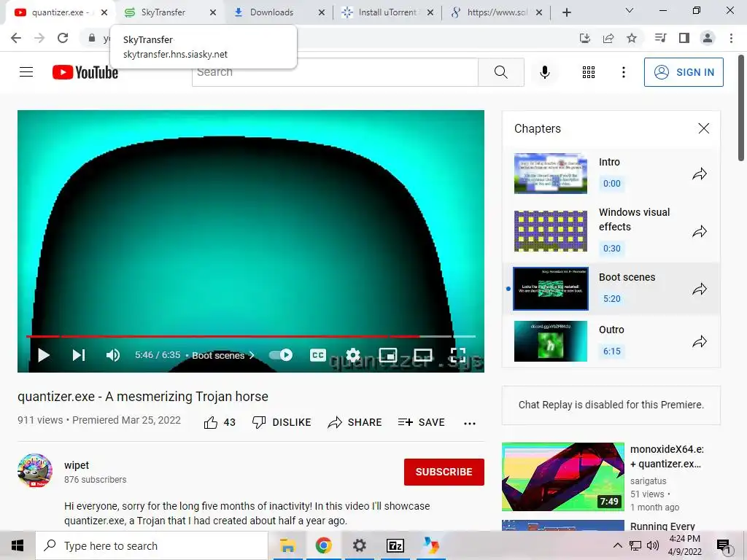This screenshot has height=560, width=747.
Task: Expand the tab search chevron
Action: pos(630,10)
